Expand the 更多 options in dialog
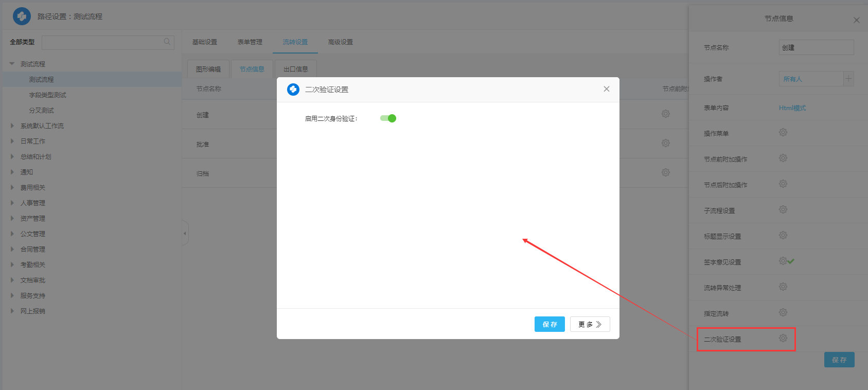Viewport: 868px width, 390px height. [x=590, y=324]
